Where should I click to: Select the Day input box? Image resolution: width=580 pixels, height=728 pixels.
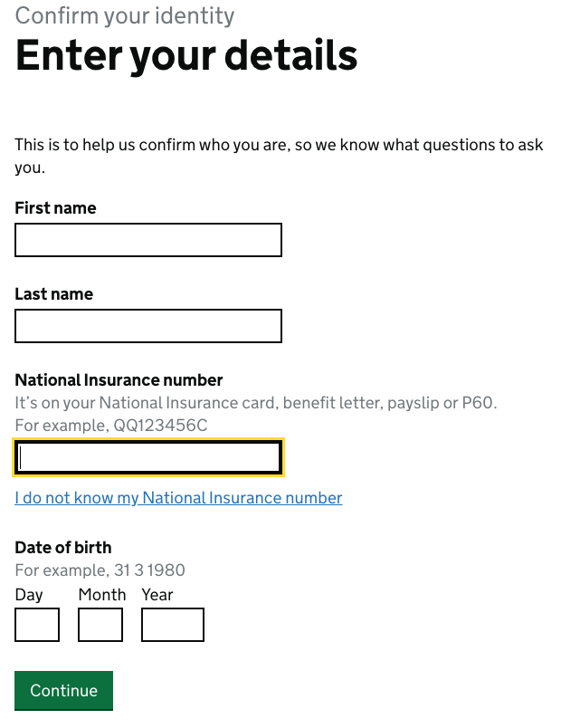[x=37, y=625]
